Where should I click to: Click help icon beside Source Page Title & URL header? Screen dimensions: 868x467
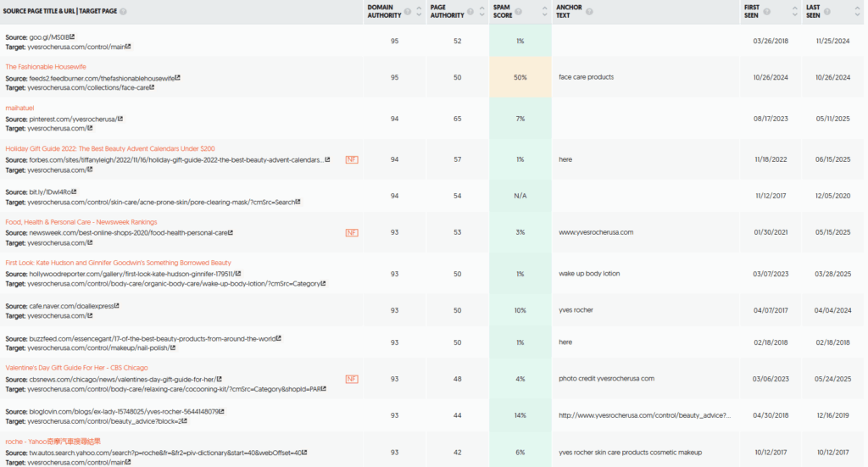[x=123, y=12]
